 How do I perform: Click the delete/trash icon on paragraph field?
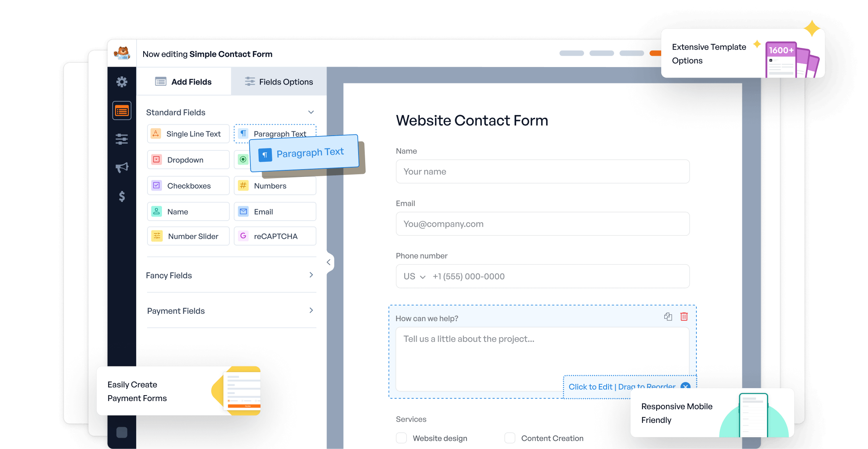(684, 317)
